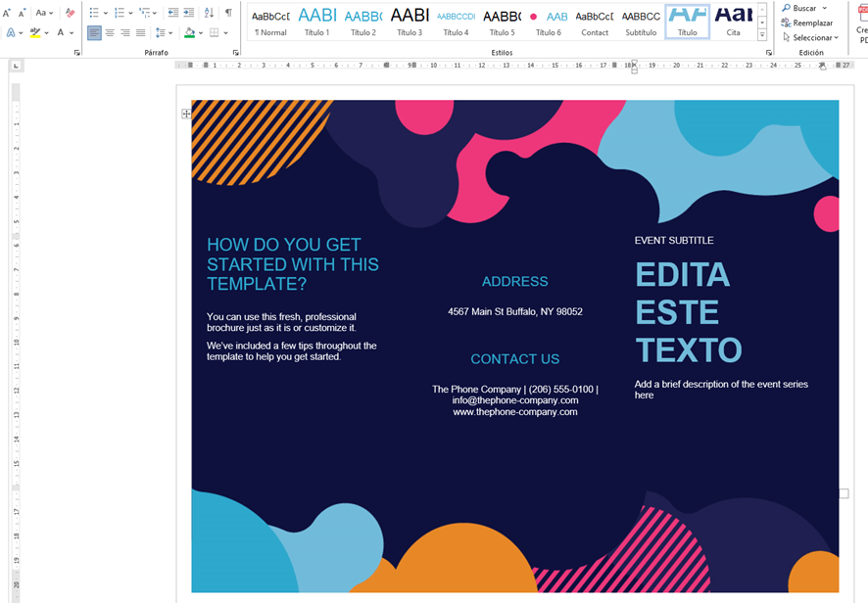Click the Align Right icon

tap(125, 32)
